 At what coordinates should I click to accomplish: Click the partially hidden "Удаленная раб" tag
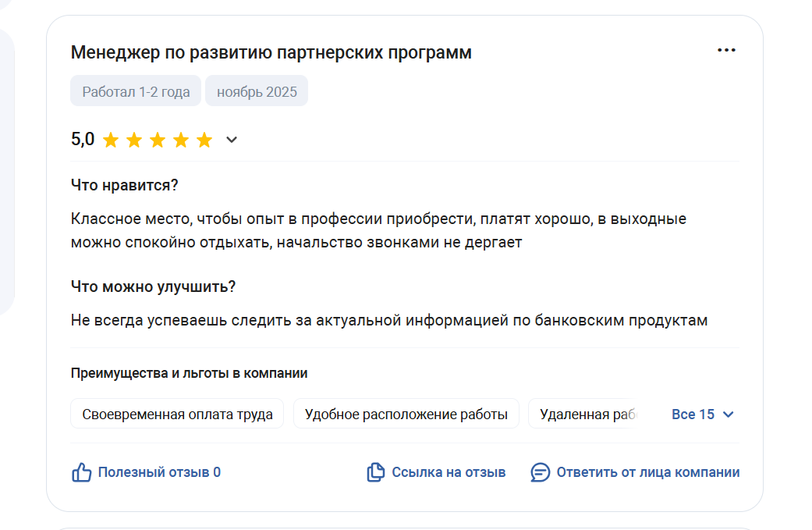[x=587, y=414]
